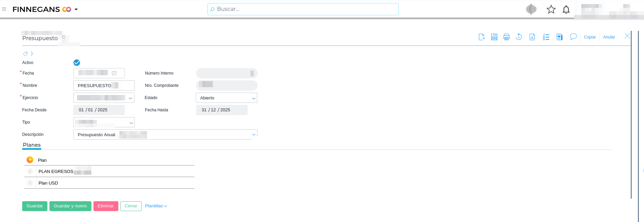Image resolution: width=644 pixels, height=222 pixels.
Task: Click the Buscar search field
Action: pos(303,9)
